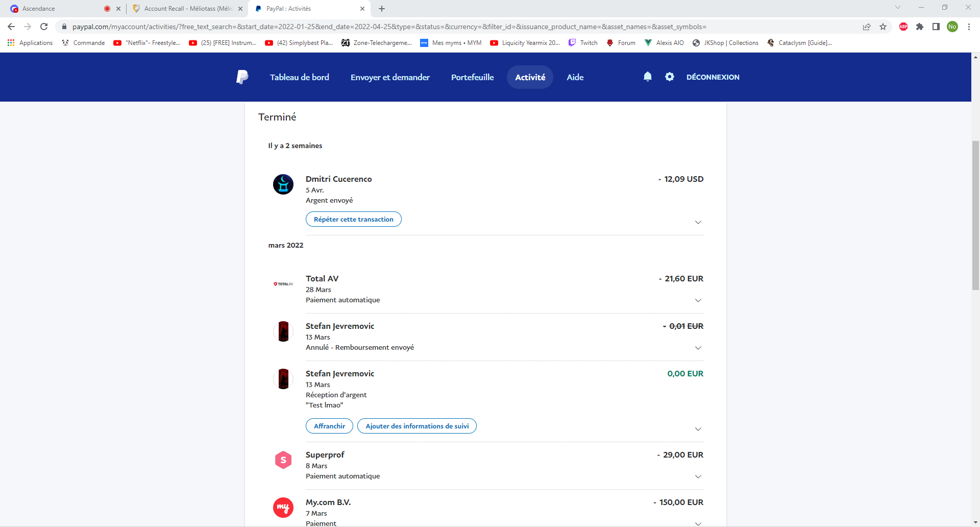Click the My.com B.V. merchant logo
Image resolution: width=980 pixels, height=527 pixels.
[x=283, y=508]
